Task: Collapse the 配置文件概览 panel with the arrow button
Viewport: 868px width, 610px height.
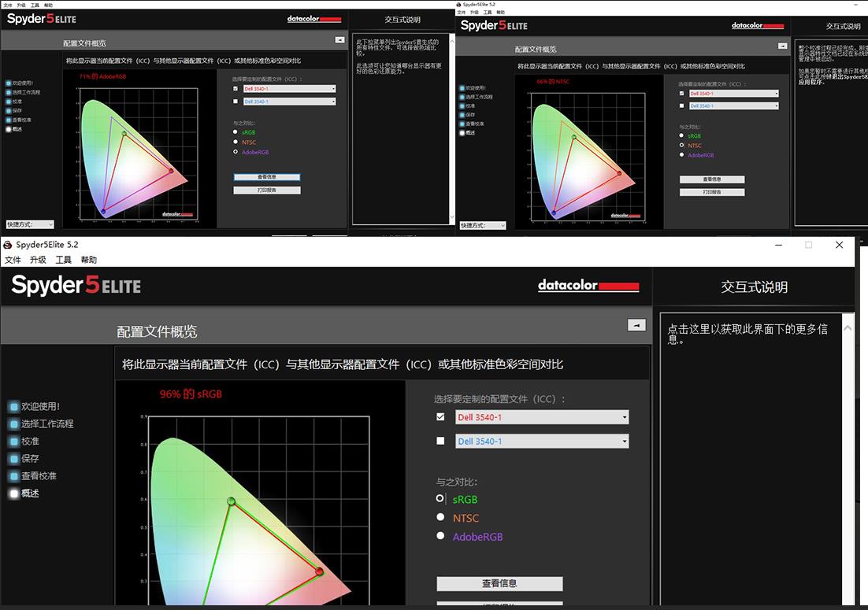Action: pyautogui.click(x=636, y=325)
